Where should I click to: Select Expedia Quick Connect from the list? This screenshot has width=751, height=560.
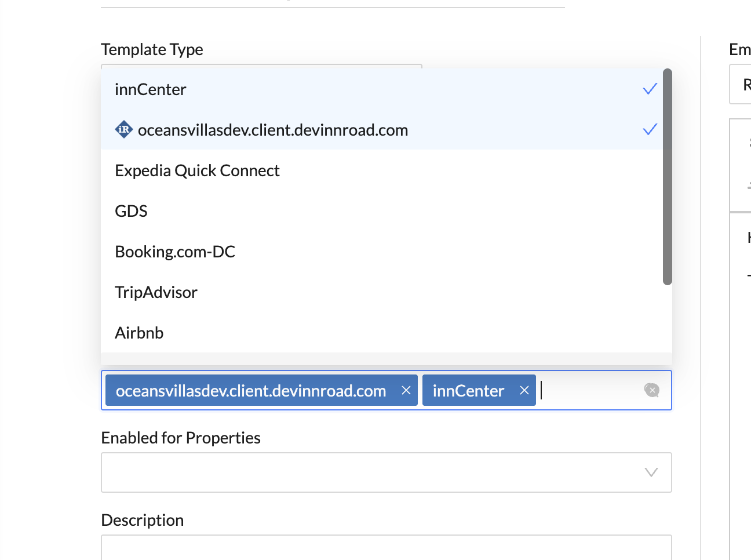click(382, 170)
